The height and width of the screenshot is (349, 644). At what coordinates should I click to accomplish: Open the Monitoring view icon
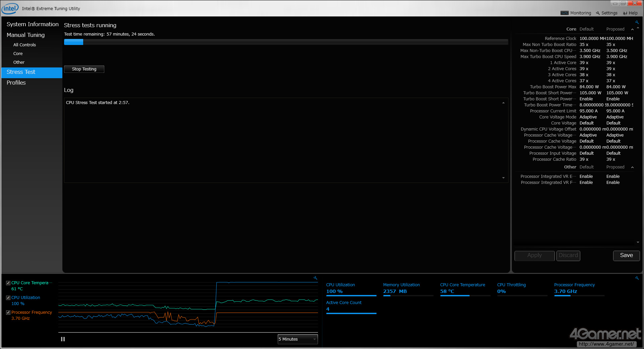[x=565, y=13]
